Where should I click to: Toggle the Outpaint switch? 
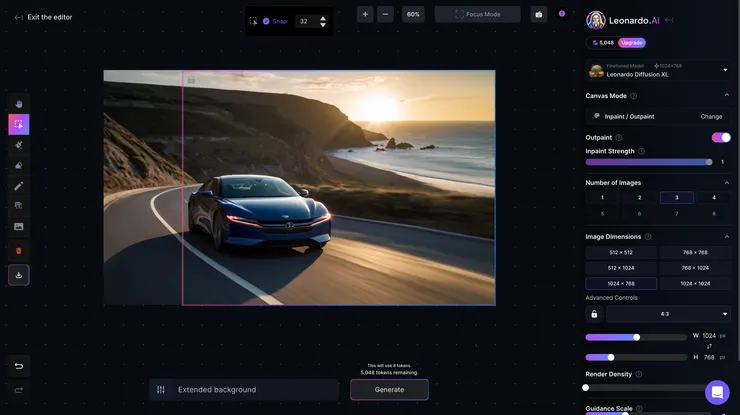[720, 137]
